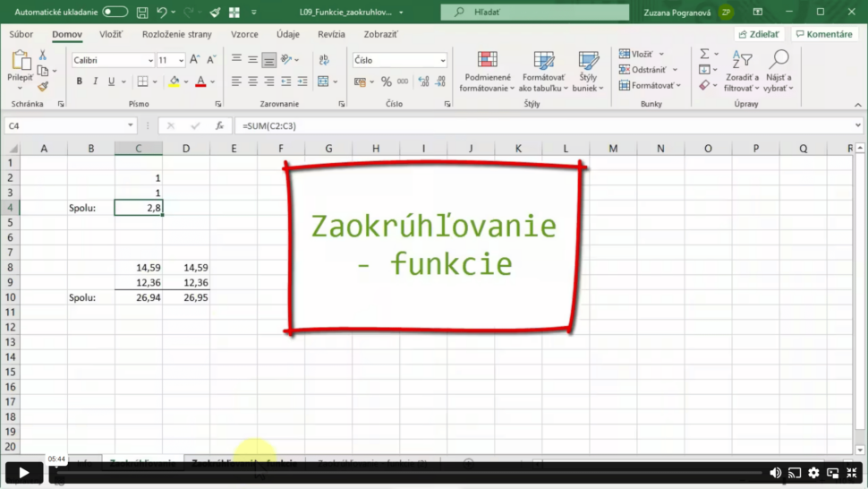Image resolution: width=868 pixels, height=489 pixels.
Task: Click the Format Painter brush icon
Action: 42,87
